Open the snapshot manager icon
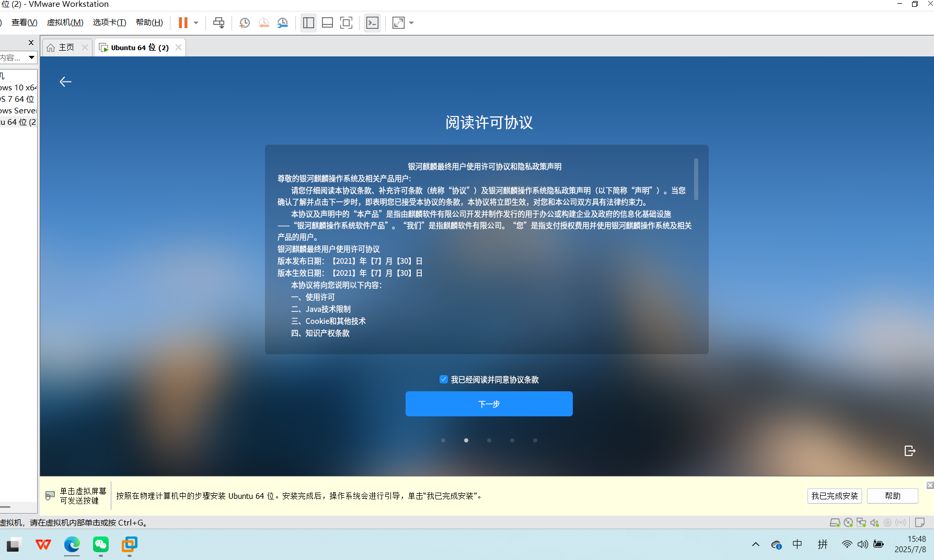The width and height of the screenshot is (934, 560). [283, 23]
